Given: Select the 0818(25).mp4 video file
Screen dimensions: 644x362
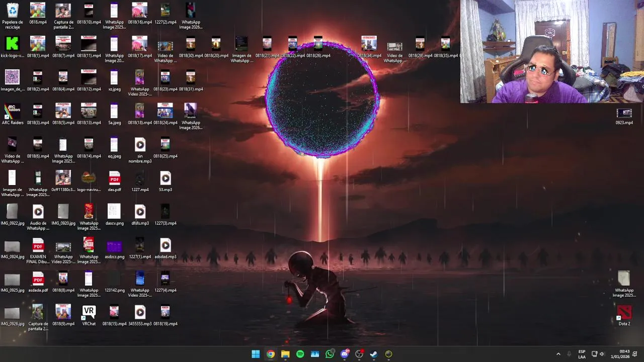Looking at the screenshot, I should [166, 147].
